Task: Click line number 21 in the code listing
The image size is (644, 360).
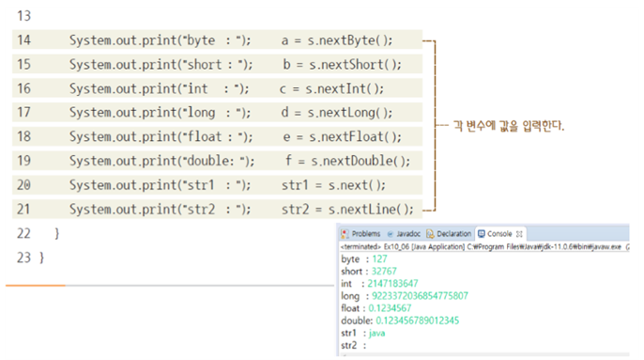Action: click(x=23, y=209)
